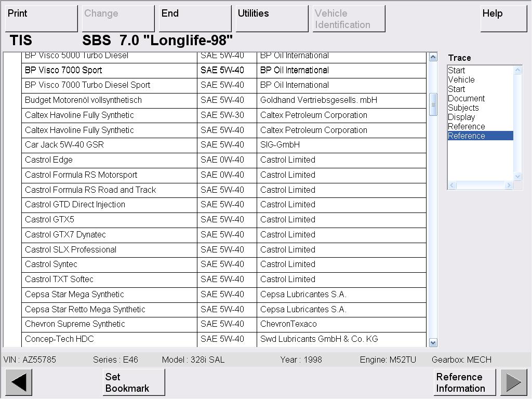
Task: Open the Utilities menu button
Action: coord(272,19)
